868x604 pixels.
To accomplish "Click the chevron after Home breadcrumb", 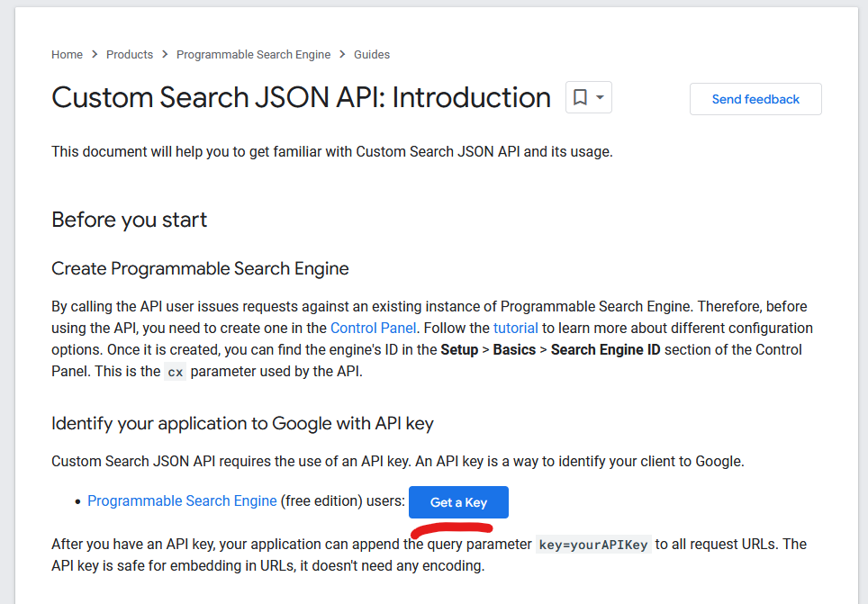I will pyautogui.click(x=95, y=55).
